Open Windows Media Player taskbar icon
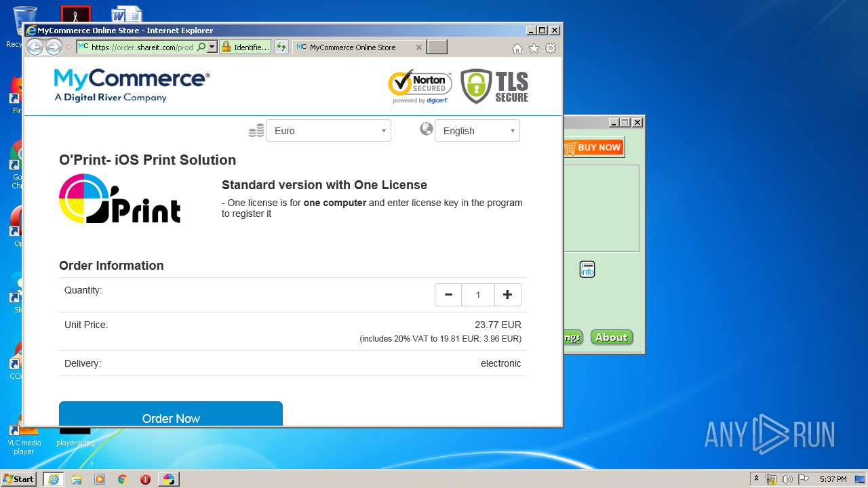 click(x=100, y=479)
